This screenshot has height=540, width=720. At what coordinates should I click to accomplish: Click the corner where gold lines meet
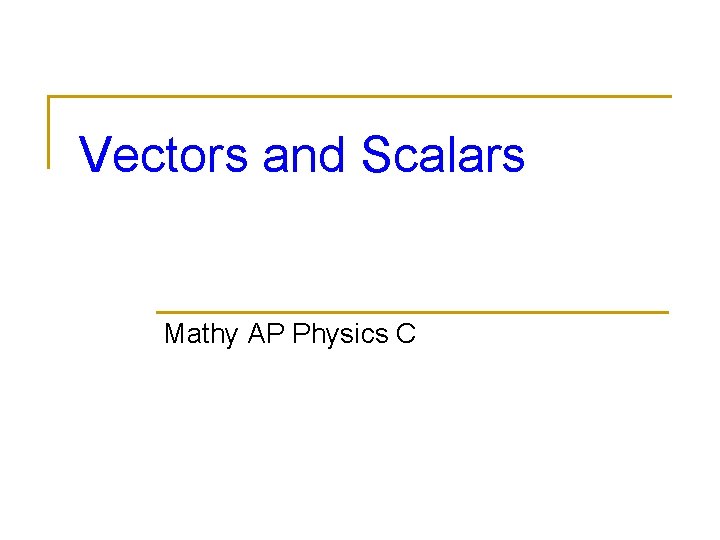[x=50, y=98]
